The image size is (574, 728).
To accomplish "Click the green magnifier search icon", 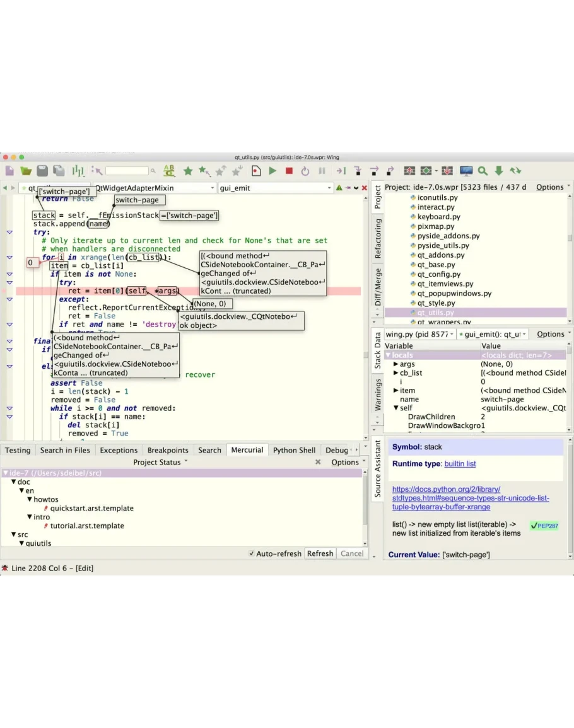I will click(x=483, y=171).
